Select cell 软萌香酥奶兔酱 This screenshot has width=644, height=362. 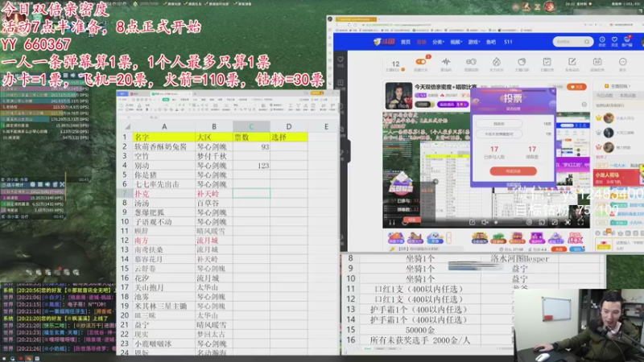click(164, 146)
